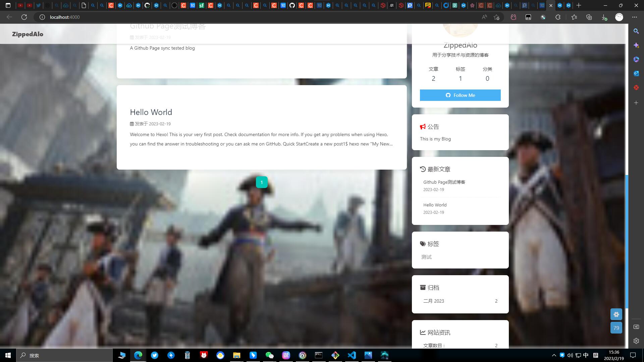Toggle read aloud in the address bar
The height and width of the screenshot is (362, 644).
click(484, 17)
